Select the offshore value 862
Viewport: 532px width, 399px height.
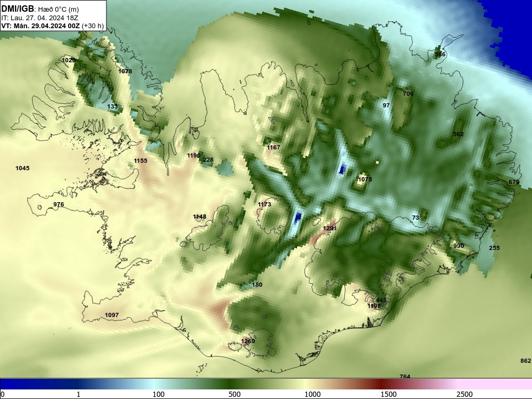tap(526, 361)
